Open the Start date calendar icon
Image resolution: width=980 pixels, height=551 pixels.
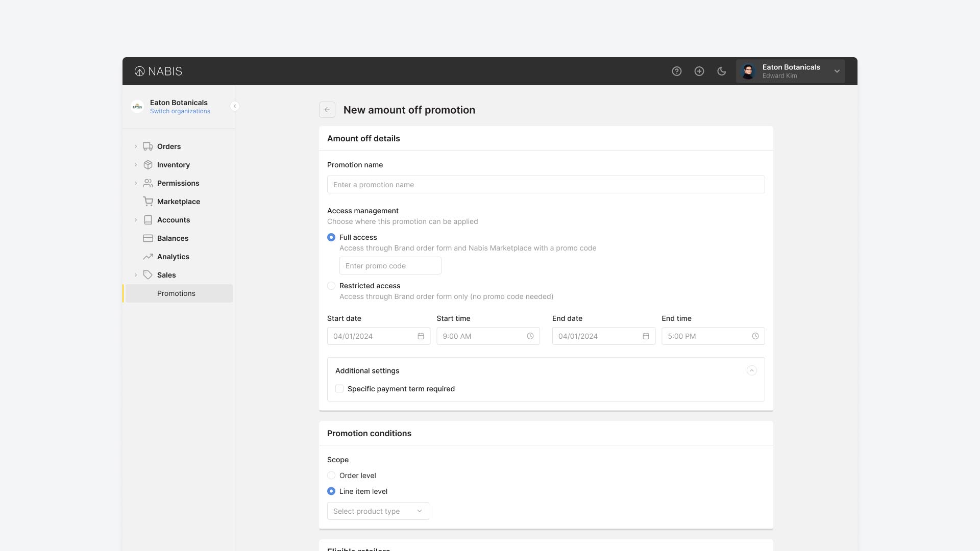[x=421, y=336]
